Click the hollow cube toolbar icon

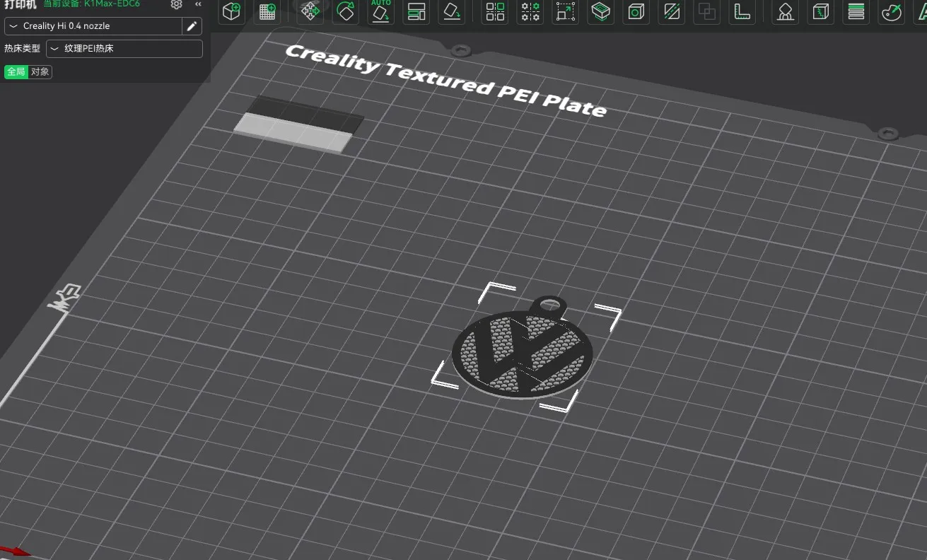[636, 11]
